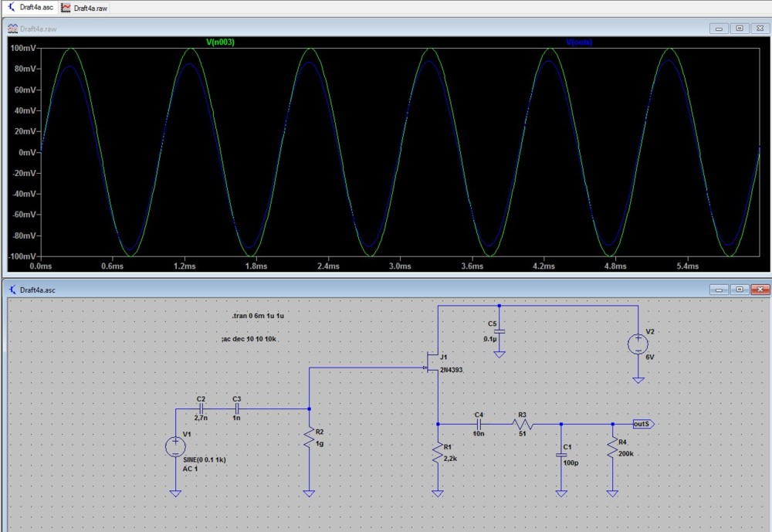Screen dimensions: 772x532
Task: Select the V2 6V supply source symbol
Action: tap(638, 343)
